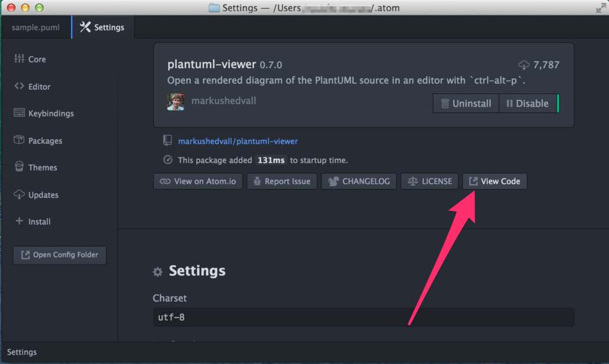Uninstall the plantuml-viewer package
This screenshot has width=609, height=364.
point(466,103)
